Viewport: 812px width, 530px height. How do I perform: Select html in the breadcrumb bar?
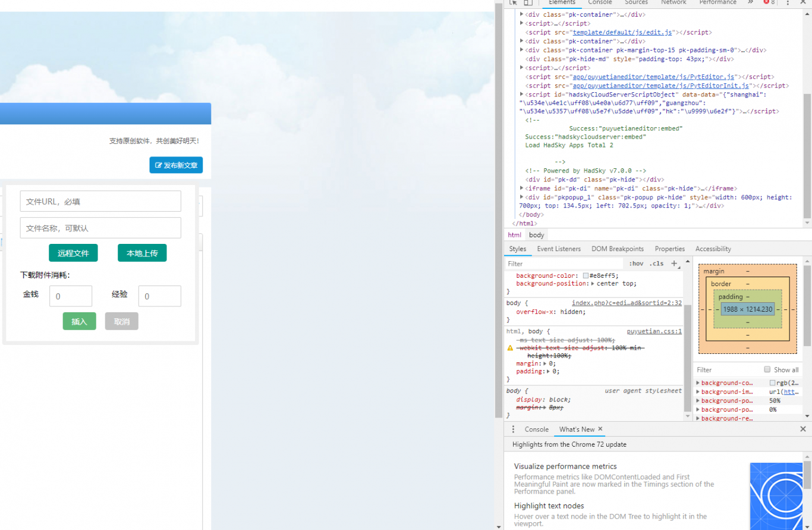click(x=515, y=235)
